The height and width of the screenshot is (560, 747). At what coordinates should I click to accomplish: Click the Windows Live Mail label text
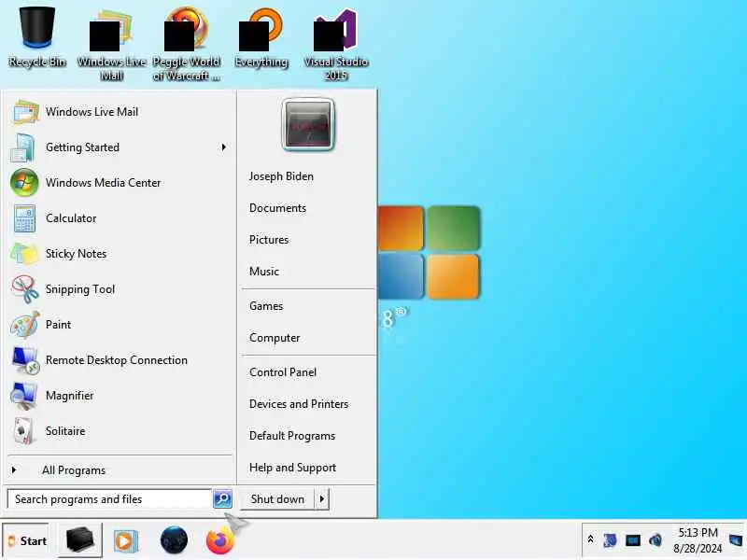coord(92,112)
